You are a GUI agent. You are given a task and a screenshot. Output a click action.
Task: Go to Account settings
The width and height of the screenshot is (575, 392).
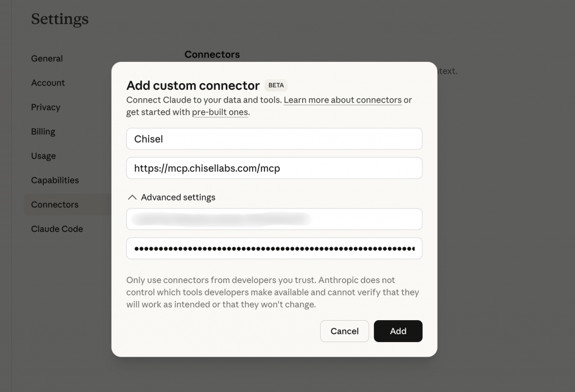click(48, 83)
